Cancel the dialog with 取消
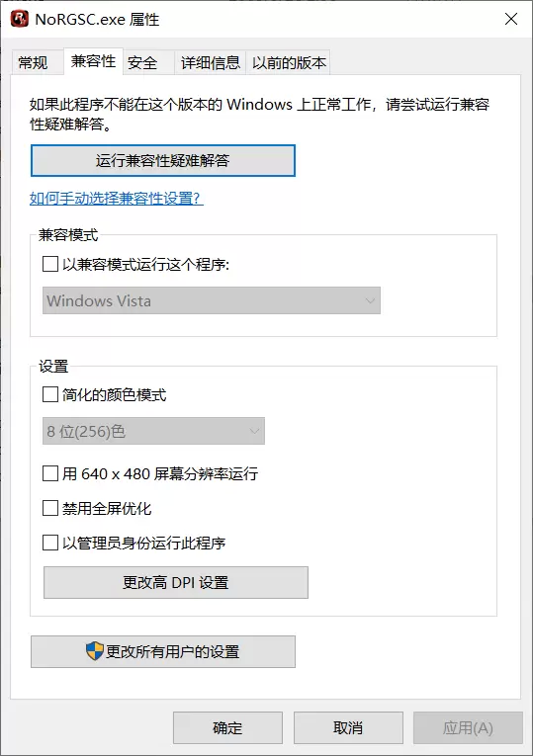Viewport: 533px width, 756px height. pos(348,727)
